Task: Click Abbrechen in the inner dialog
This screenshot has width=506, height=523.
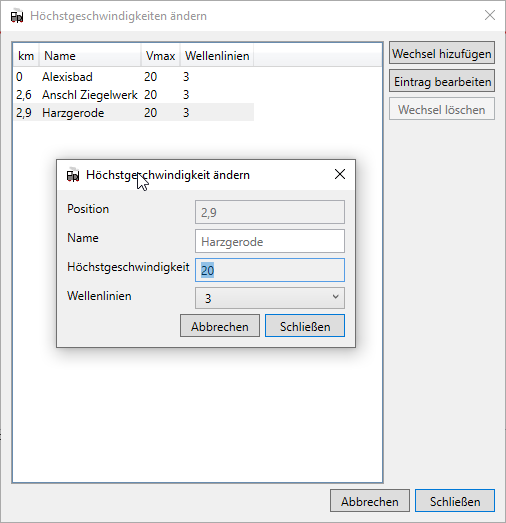Action: [220, 326]
